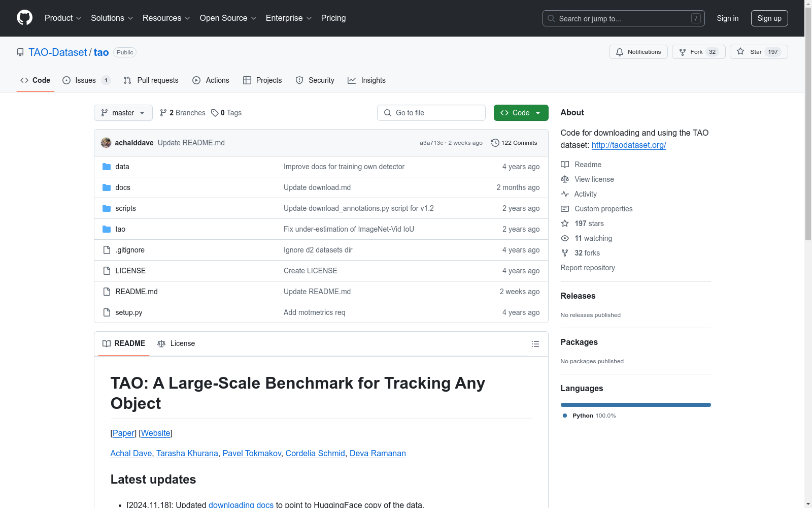Go to the Actions tab
This screenshot has height=508, width=812.
[x=211, y=80]
